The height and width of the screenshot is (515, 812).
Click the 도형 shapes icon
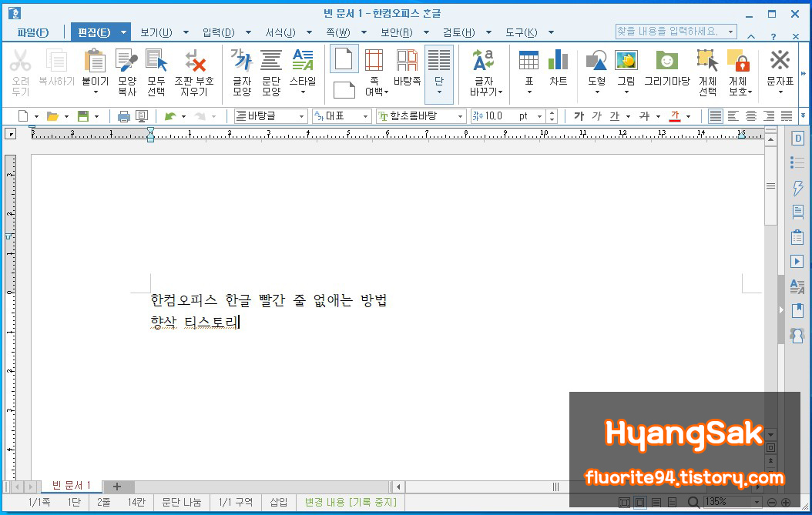(596, 61)
